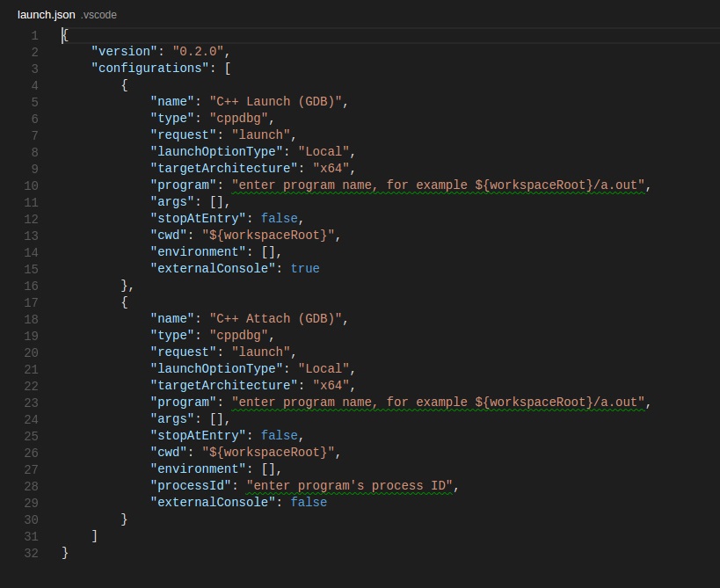This screenshot has height=588, width=720.
Task: Click line number 32 in the gutter
Action: tap(31, 553)
